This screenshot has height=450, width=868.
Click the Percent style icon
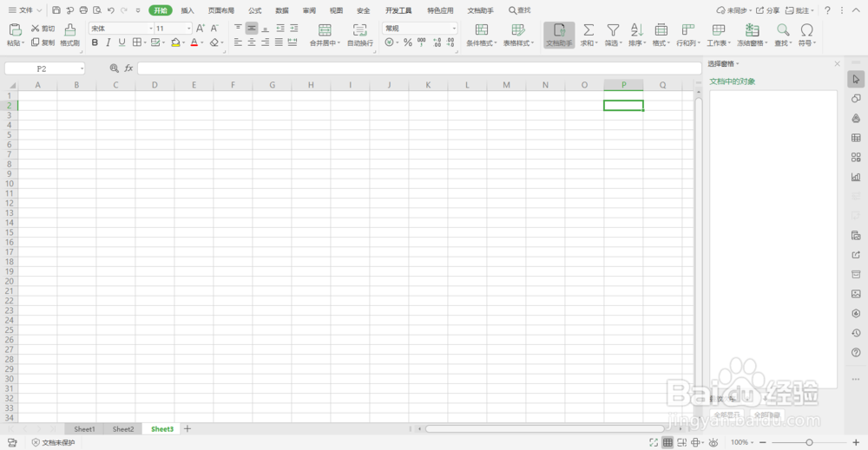pyautogui.click(x=408, y=42)
